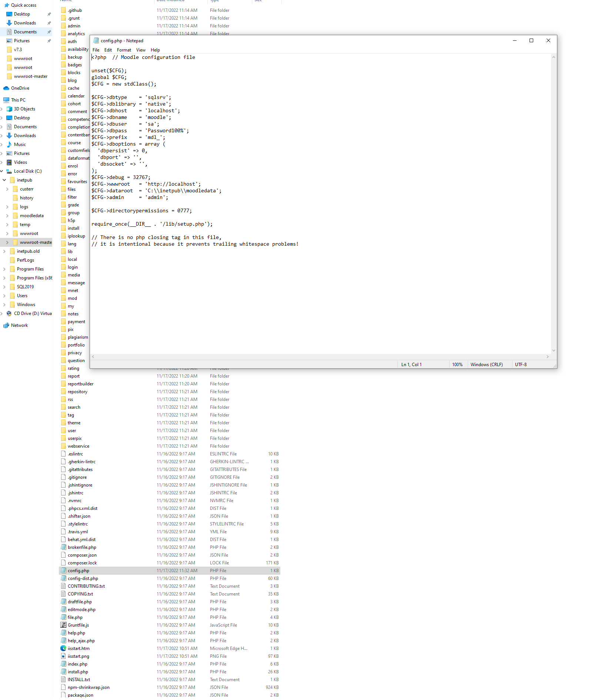Click the UTF-8 encoding status bar entry
The width and height of the screenshot is (611, 700).
[x=521, y=365]
